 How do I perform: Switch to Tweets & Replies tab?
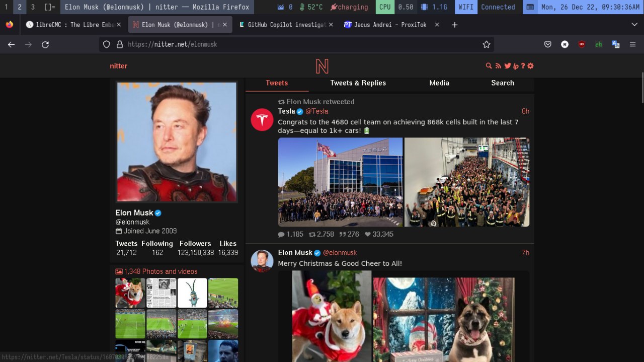(358, 83)
